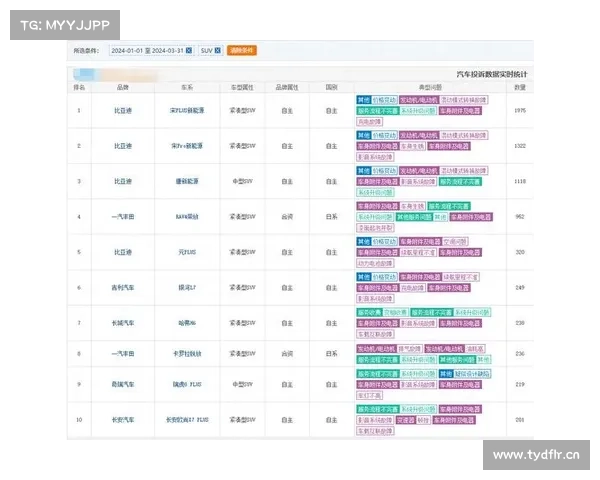Click the 典型问题 column header
The height and width of the screenshot is (480, 600).
430,87
